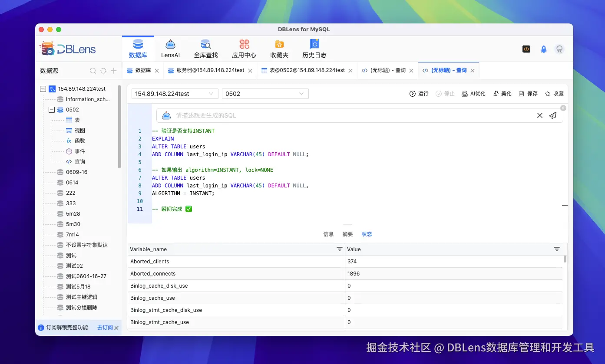Open the LensAI toolbar item
This screenshot has height=364, width=605.
tap(170, 49)
